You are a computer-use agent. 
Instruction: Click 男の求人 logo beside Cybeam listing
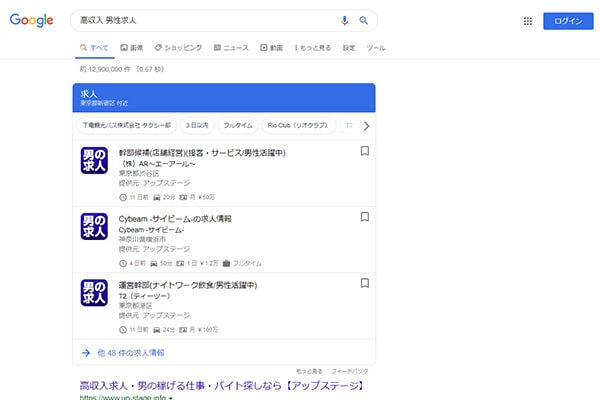click(x=94, y=227)
